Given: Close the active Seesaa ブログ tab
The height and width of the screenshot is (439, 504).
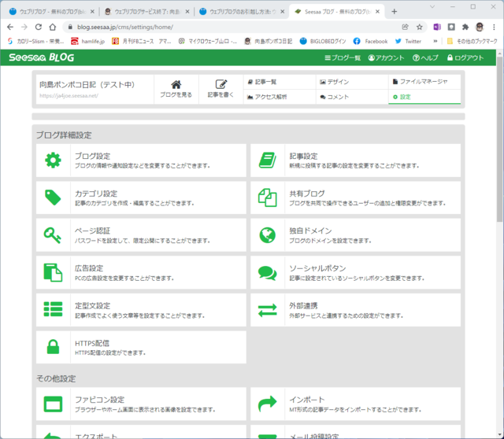Looking at the screenshot, I should point(378,12).
